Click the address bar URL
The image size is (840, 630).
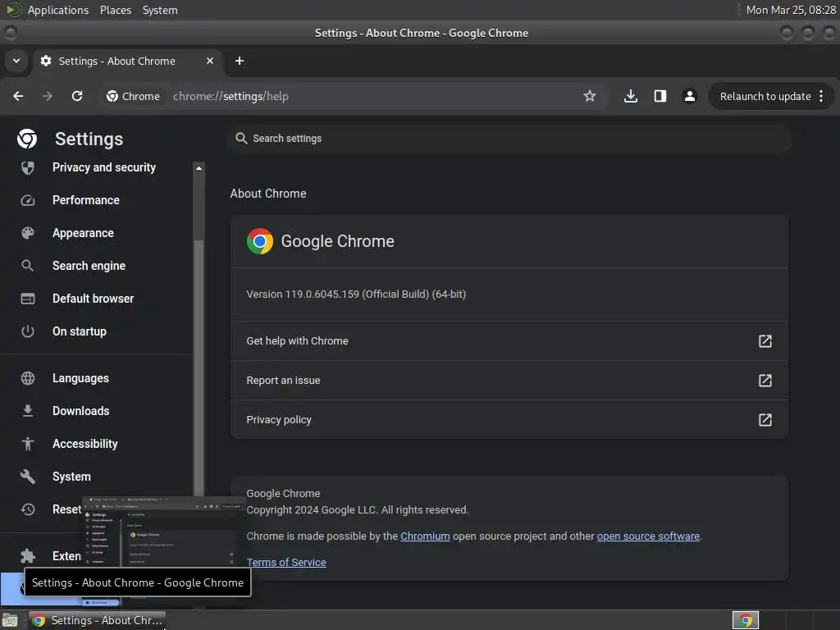click(x=231, y=97)
